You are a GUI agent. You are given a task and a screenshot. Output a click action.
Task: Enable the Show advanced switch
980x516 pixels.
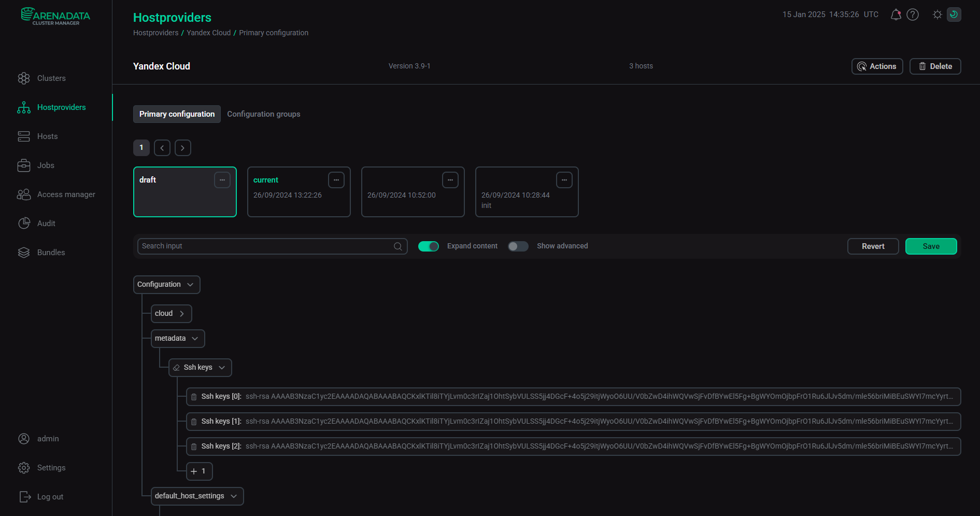[518, 246]
